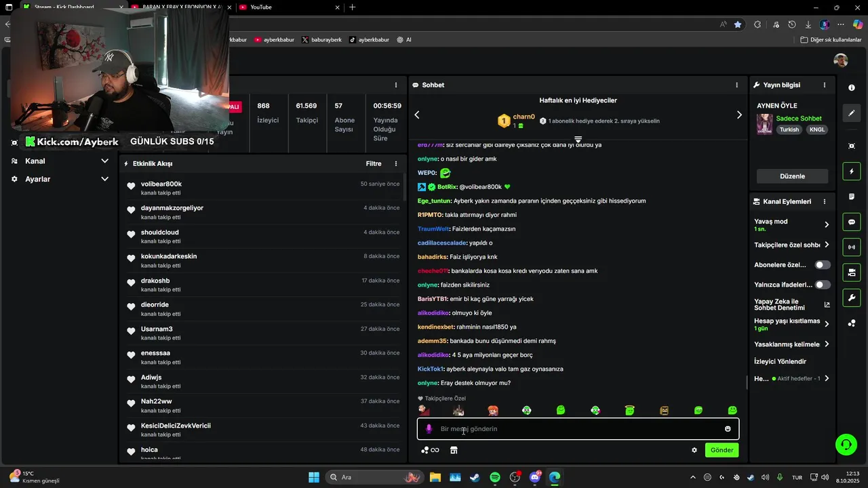Click the purple microphone icon in chat input
868x488 pixels.
tap(429, 429)
